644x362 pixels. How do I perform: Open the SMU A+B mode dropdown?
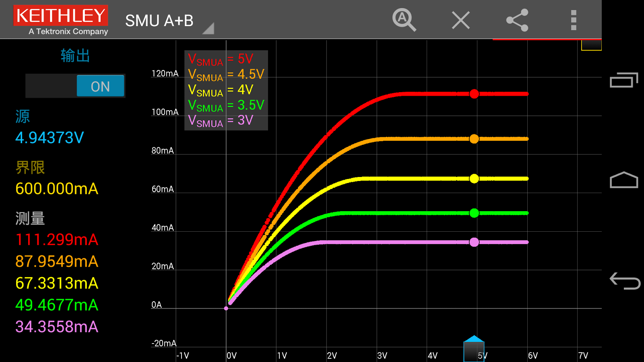click(x=169, y=21)
